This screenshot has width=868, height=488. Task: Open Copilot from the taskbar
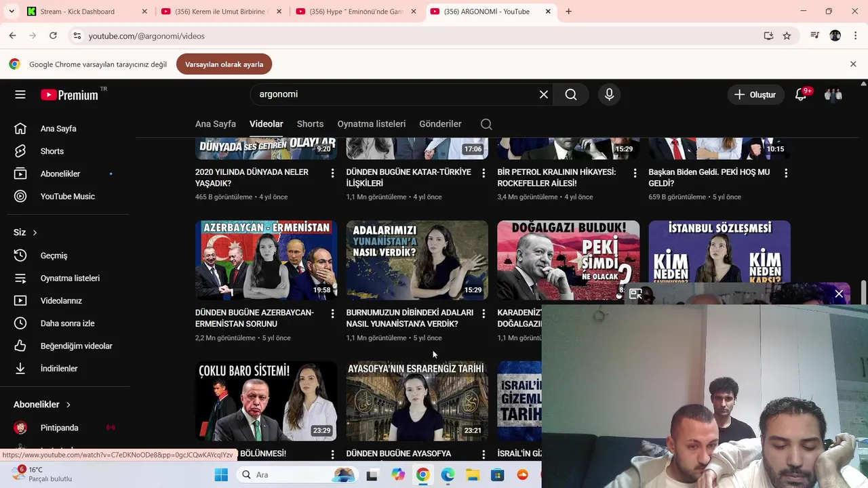click(x=397, y=474)
